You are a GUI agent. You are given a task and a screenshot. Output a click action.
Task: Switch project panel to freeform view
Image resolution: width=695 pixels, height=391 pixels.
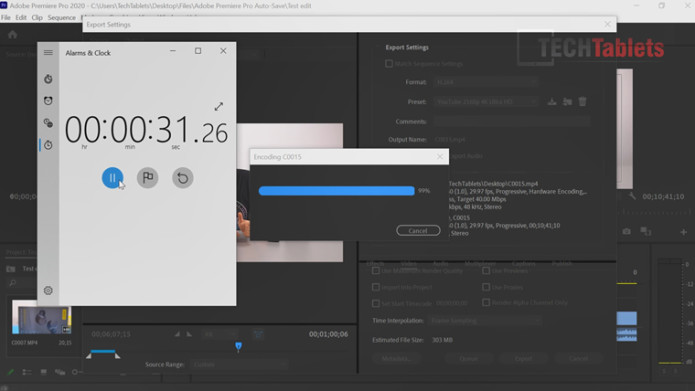(59, 372)
